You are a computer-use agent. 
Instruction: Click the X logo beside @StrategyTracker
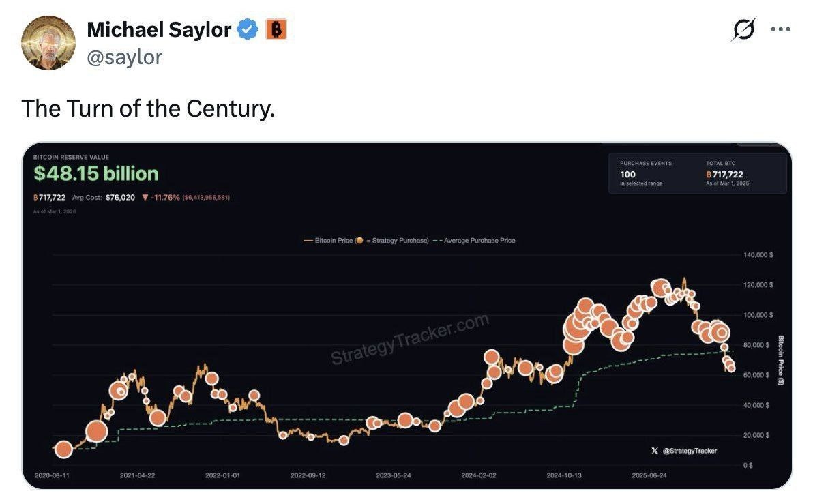click(655, 451)
